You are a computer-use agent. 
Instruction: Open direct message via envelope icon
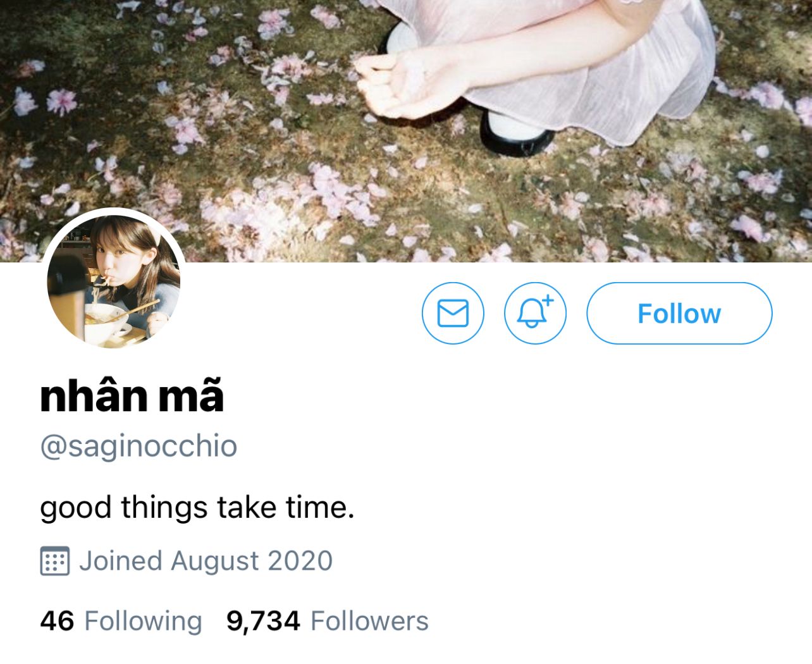click(x=453, y=313)
